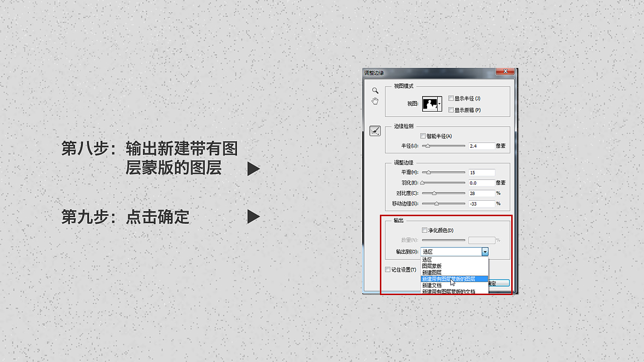
Task: Click the 输出到 combo box showing 选区
Action: (454, 252)
